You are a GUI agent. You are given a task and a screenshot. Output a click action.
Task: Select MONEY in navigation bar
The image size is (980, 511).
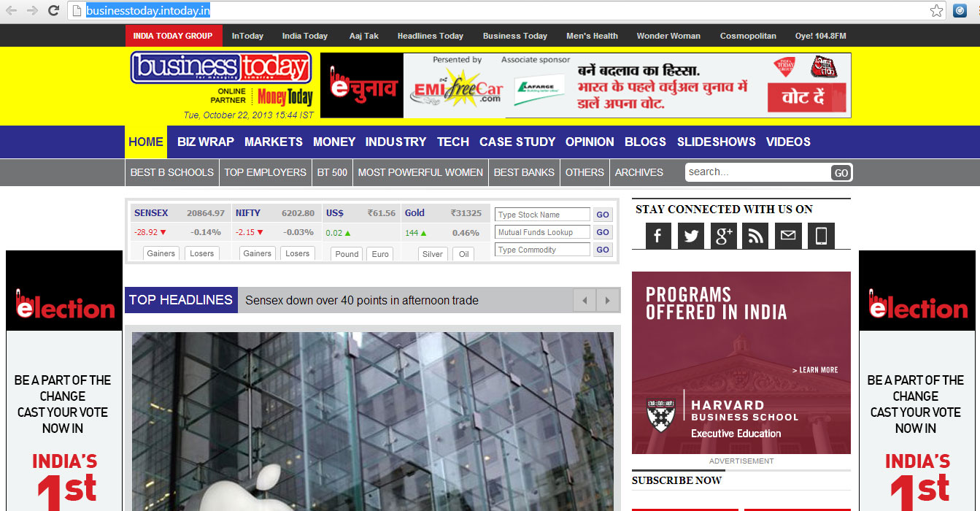point(334,142)
